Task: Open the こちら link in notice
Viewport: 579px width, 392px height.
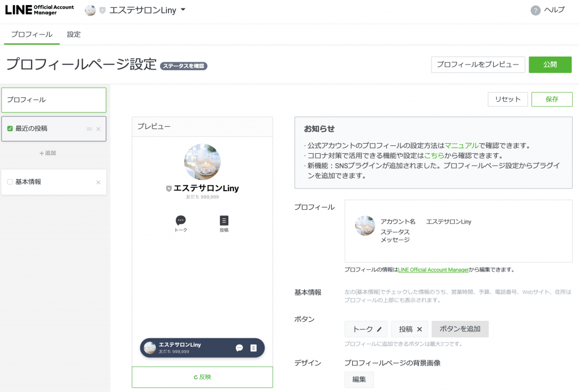Action: tap(434, 156)
